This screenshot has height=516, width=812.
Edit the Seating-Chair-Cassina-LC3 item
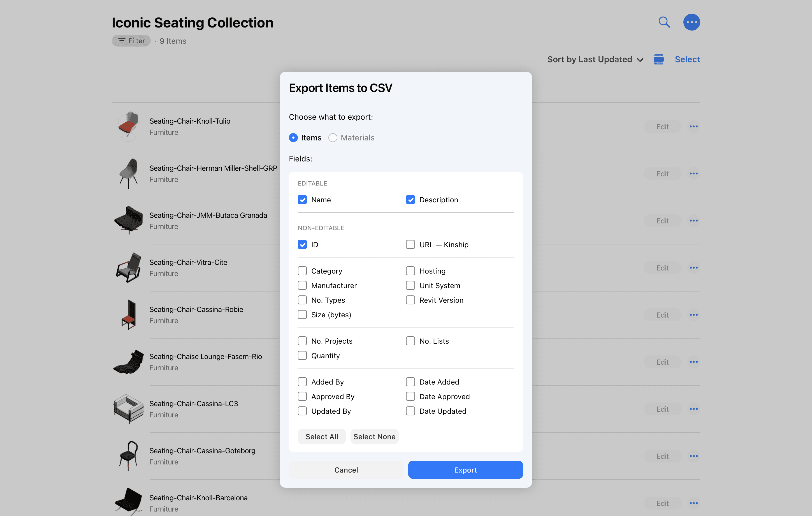tap(662, 409)
